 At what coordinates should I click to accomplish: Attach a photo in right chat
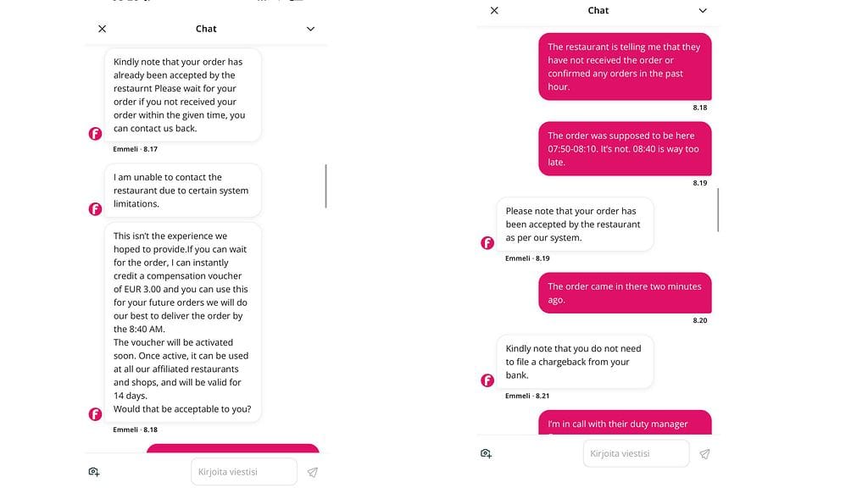point(487,454)
